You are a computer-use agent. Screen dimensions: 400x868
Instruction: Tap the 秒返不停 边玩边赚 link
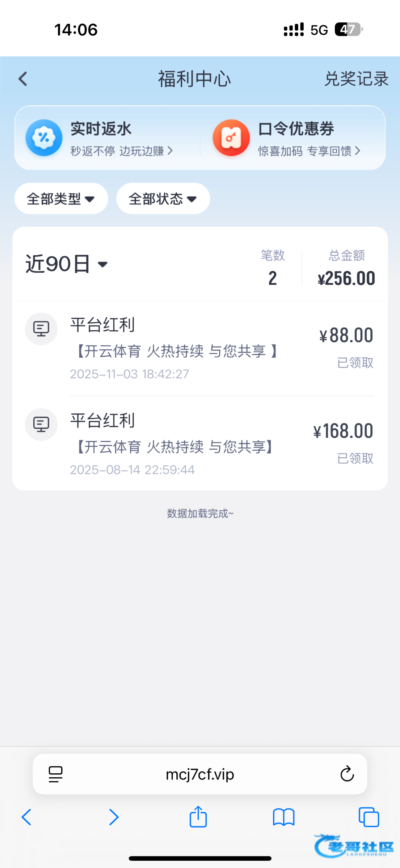point(121,151)
